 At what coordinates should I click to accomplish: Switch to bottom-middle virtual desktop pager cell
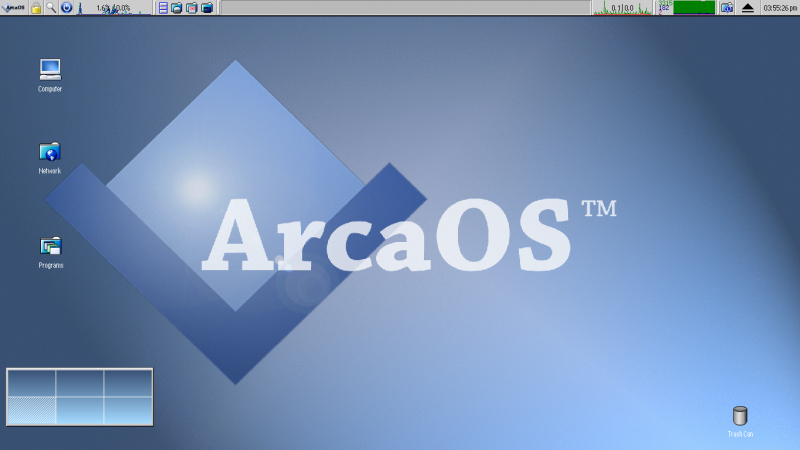[x=80, y=409]
